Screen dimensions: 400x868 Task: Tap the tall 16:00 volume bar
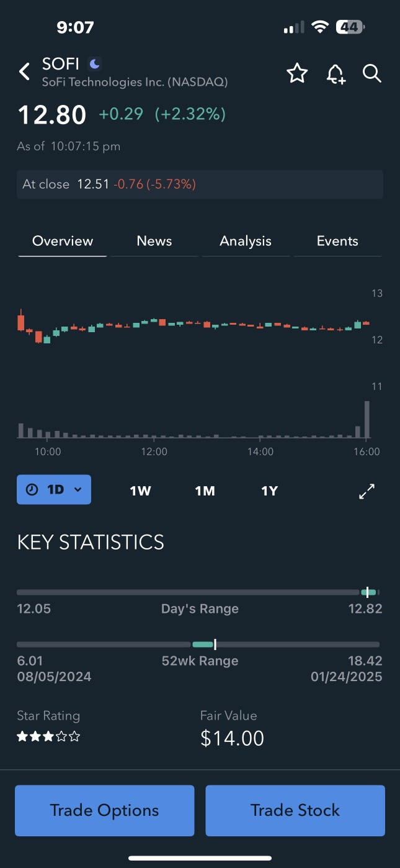[367, 420]
